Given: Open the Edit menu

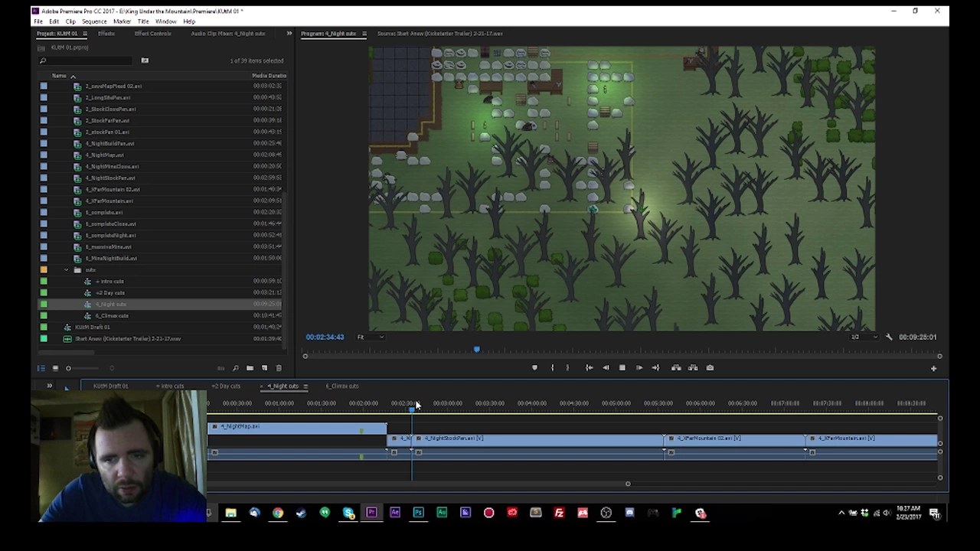Looking at the screenshot, I should click(x=54, y=21).
